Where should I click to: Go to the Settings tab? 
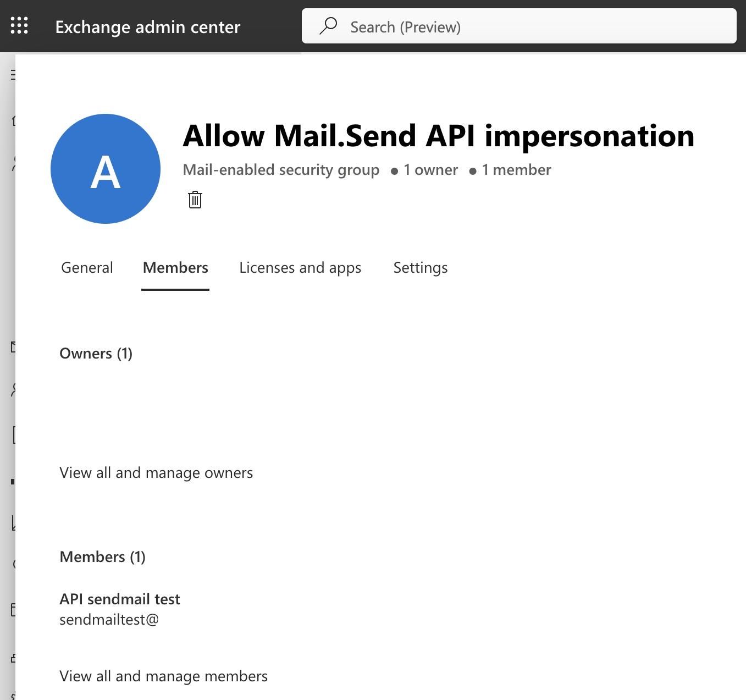(421, 268)
